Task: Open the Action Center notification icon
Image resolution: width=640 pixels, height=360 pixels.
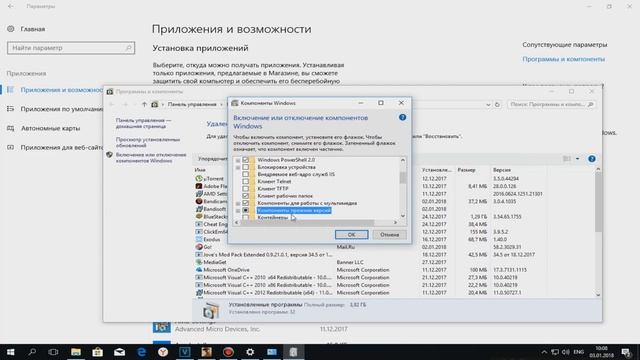Action: click(x=626, y=352)
